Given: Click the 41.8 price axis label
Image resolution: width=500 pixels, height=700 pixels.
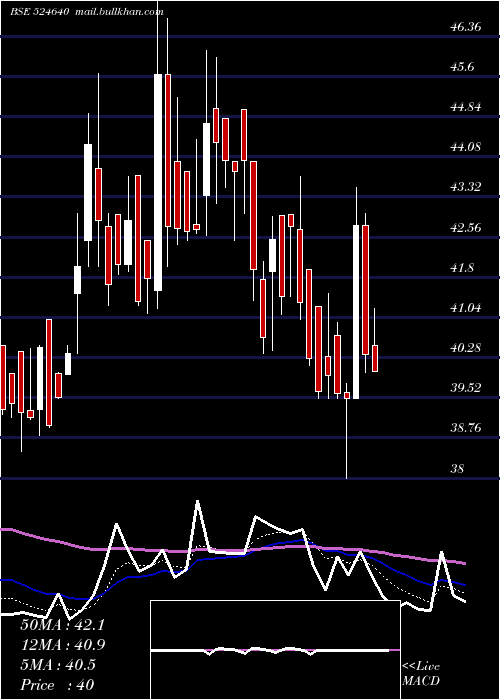Looking at the screenshot, I should [462, 268].
